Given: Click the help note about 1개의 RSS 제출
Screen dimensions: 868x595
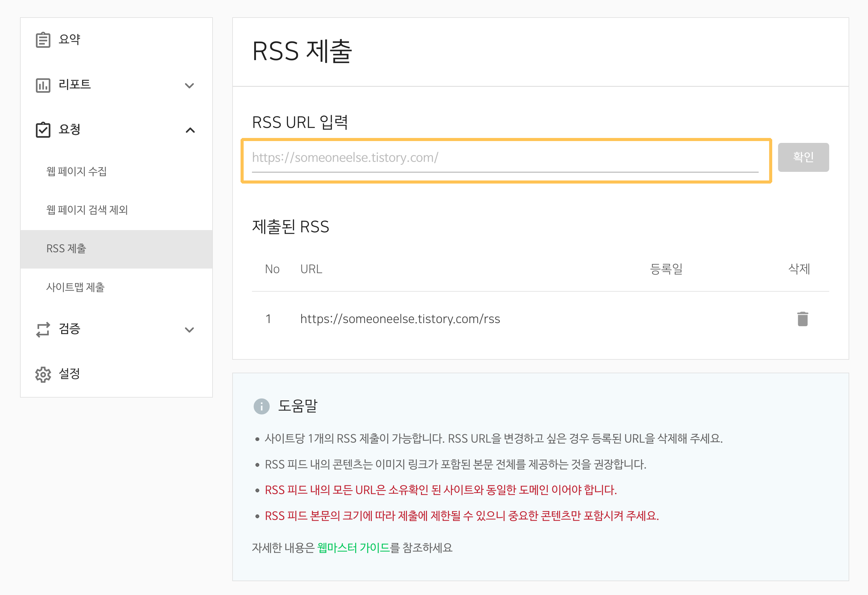Looking at the screenshot, I should click(494, 439).
